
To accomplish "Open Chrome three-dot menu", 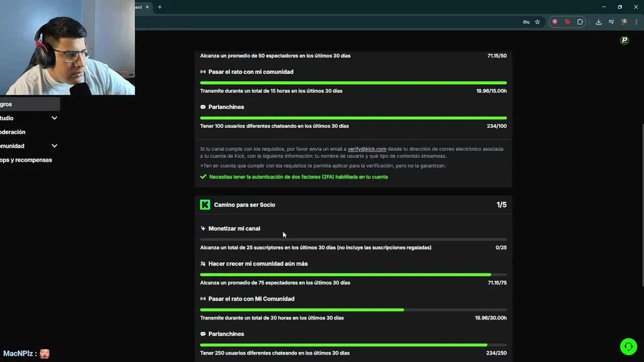I will [636, 22].
